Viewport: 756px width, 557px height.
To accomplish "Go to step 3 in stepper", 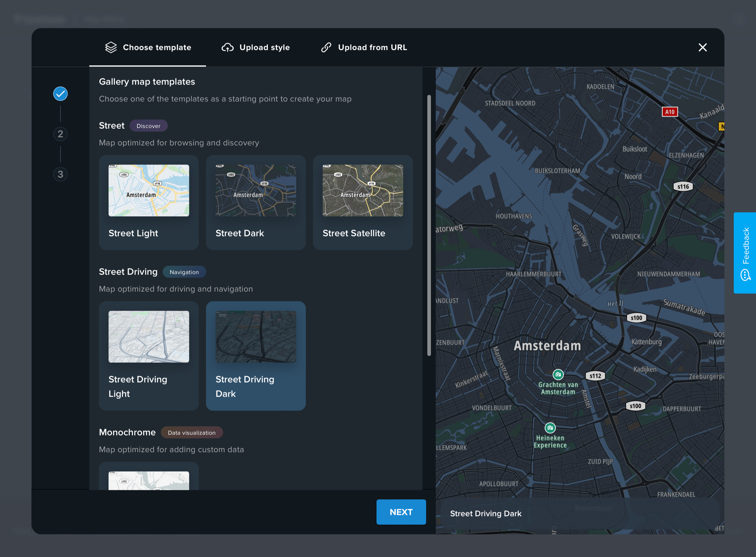I will click(x=60, y=174).
